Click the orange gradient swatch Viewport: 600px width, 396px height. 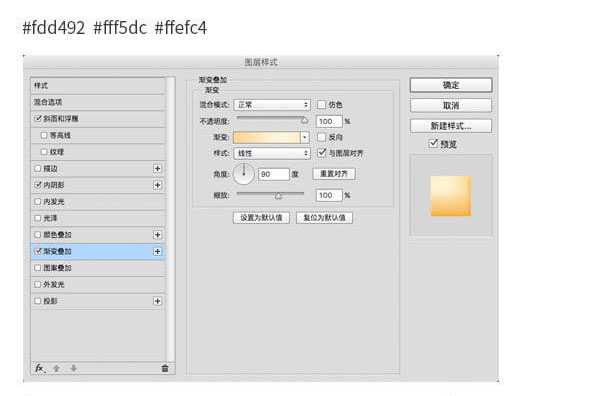[267, 137]
